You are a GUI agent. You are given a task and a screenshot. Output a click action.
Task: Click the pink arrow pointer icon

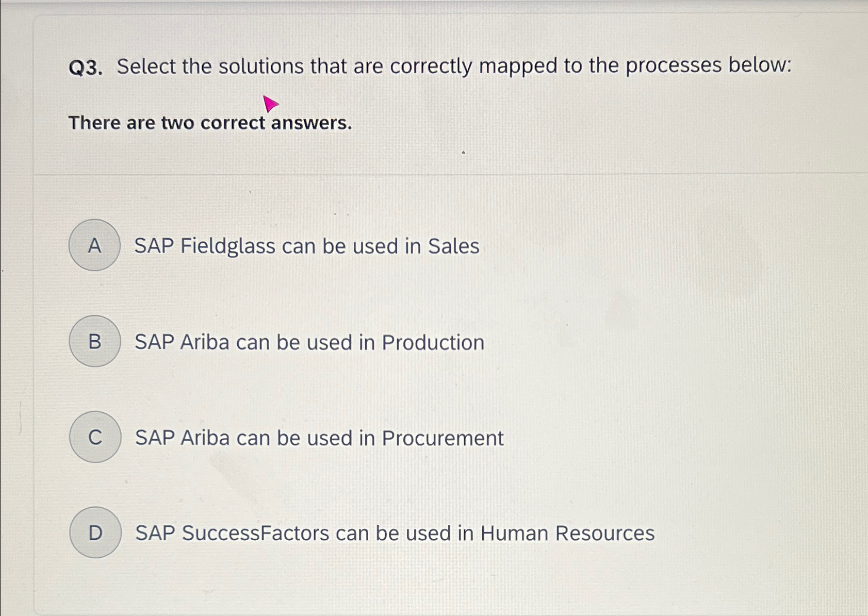[270, 104]
